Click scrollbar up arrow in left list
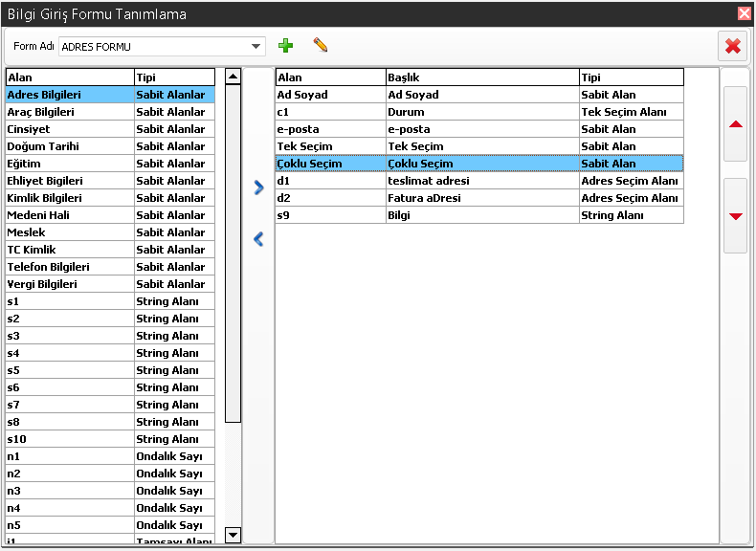The height and width of the screenshot is (551, 756). pyautogui.click(x=233, y=77)
